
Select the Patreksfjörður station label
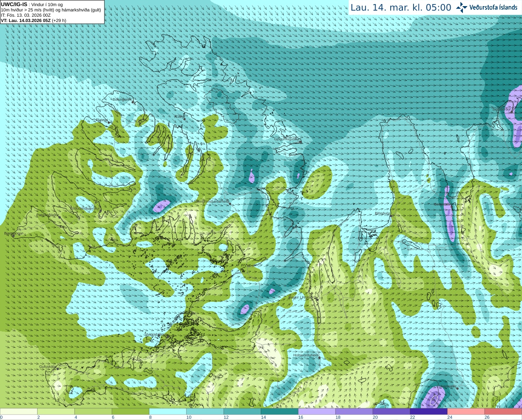click(x=47, y=214)
